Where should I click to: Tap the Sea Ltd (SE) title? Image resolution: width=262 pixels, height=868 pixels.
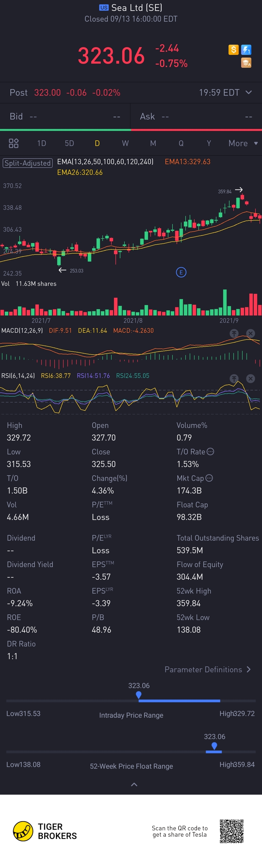point(137,8)
